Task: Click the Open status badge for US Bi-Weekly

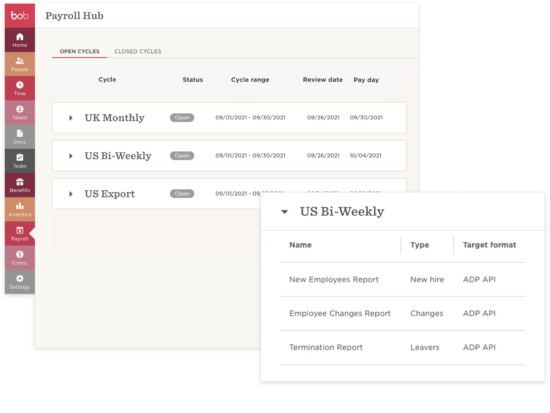Action: pos(182,155)
